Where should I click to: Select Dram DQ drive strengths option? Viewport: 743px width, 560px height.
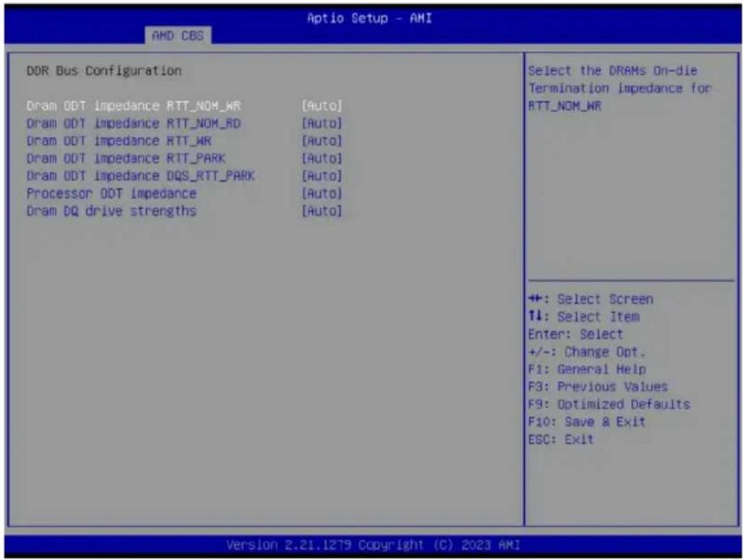tap(111, 210)
